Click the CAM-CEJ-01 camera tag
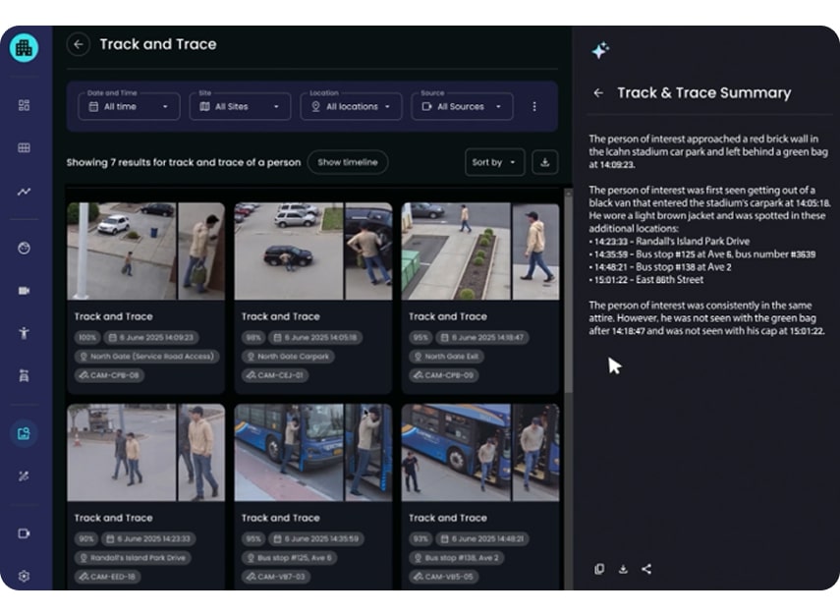Viewport: 840px width, 616px height. 275,375
